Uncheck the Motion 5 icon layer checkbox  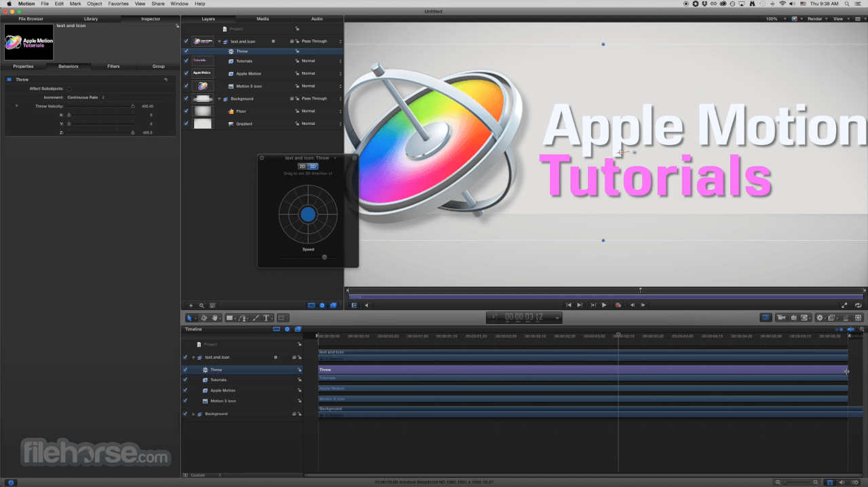(187, 86)
